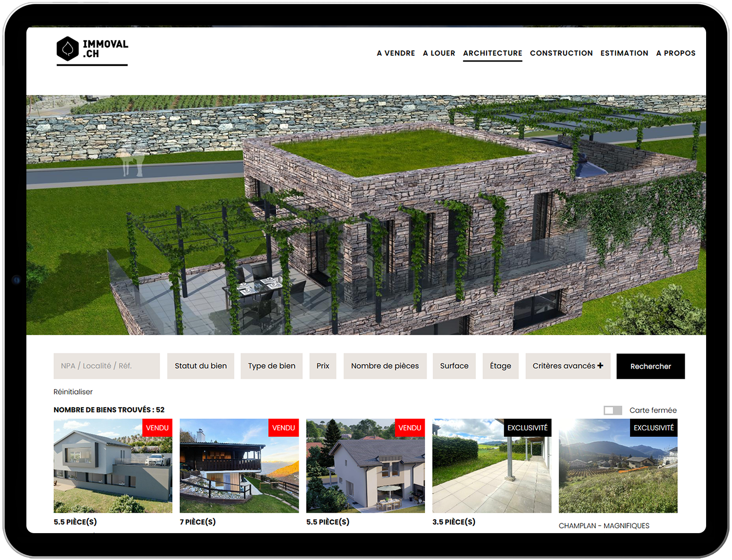Click the NPA / Localité / Réf. search field

tap(106, 366)
